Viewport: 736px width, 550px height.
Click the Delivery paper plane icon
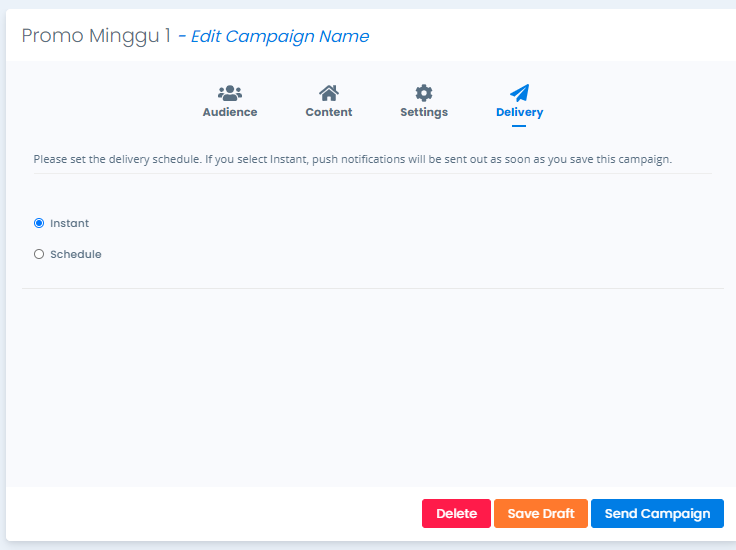pyautogui.click(x=519, y=93)
